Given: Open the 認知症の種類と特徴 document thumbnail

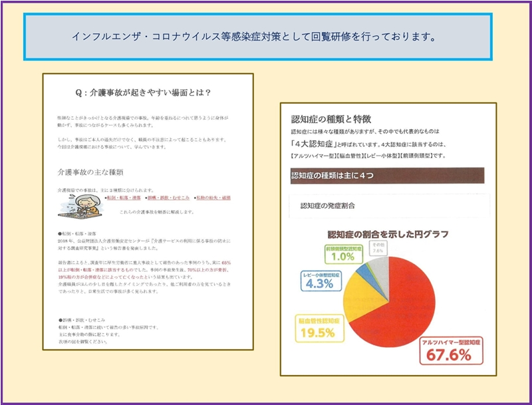Looking at the screenshot, I should [x=388, y=239].
